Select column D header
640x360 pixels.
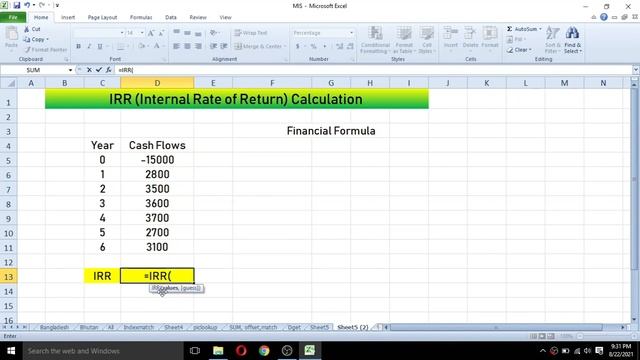click(157, 83)
